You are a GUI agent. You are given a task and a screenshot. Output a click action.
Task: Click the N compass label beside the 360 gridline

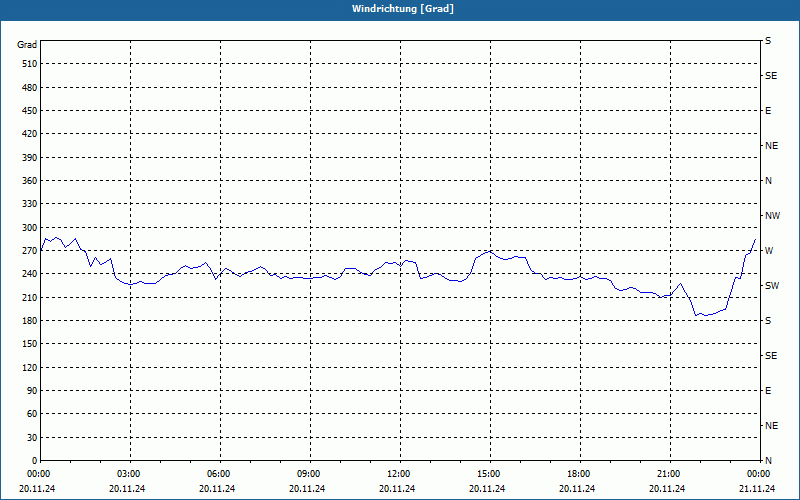[768, 181]
